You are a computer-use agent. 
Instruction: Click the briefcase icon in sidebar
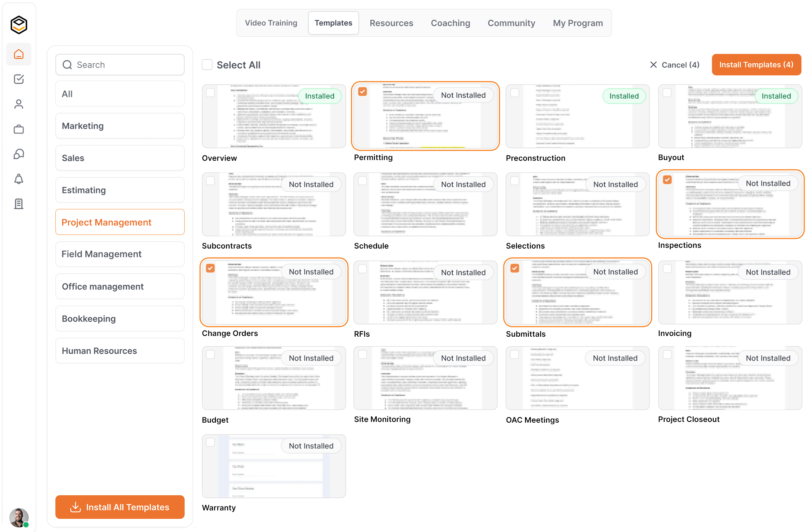click(x=19, y=129)
